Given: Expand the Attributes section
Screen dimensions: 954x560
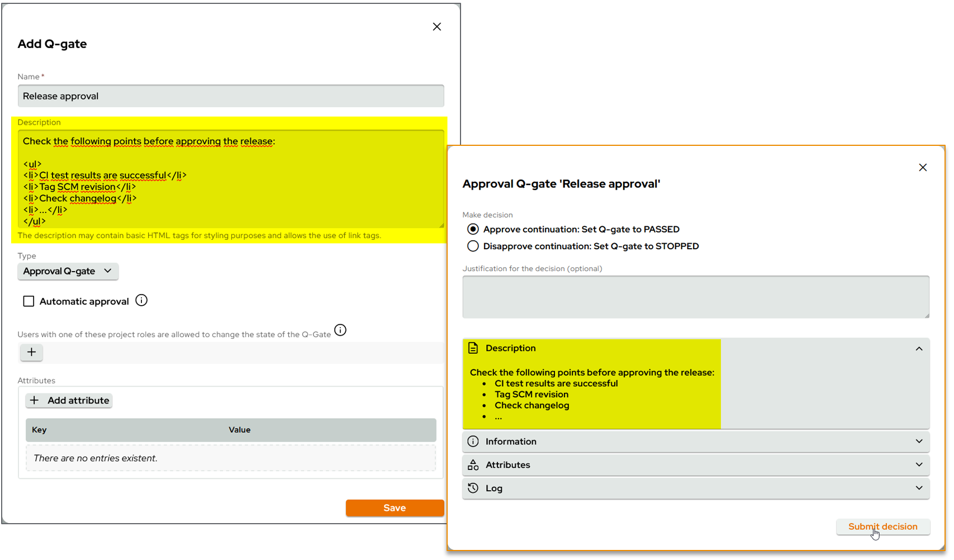Looking at the screenshot, I should pos(919,464).
